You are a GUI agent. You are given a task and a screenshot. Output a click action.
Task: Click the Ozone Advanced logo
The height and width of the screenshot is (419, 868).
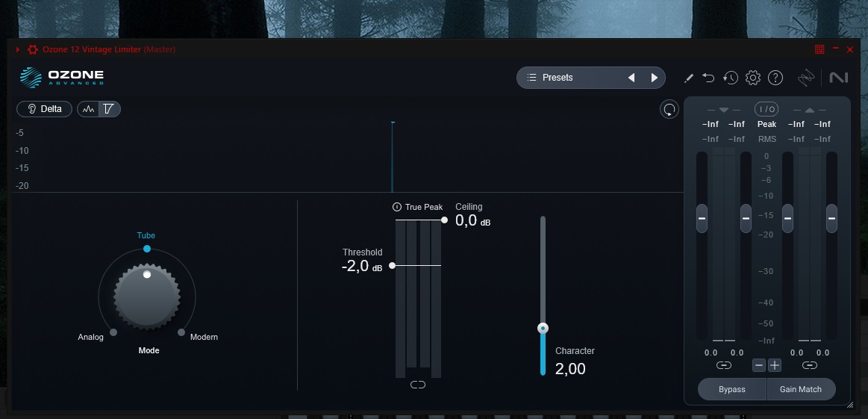tap(62, 78)
